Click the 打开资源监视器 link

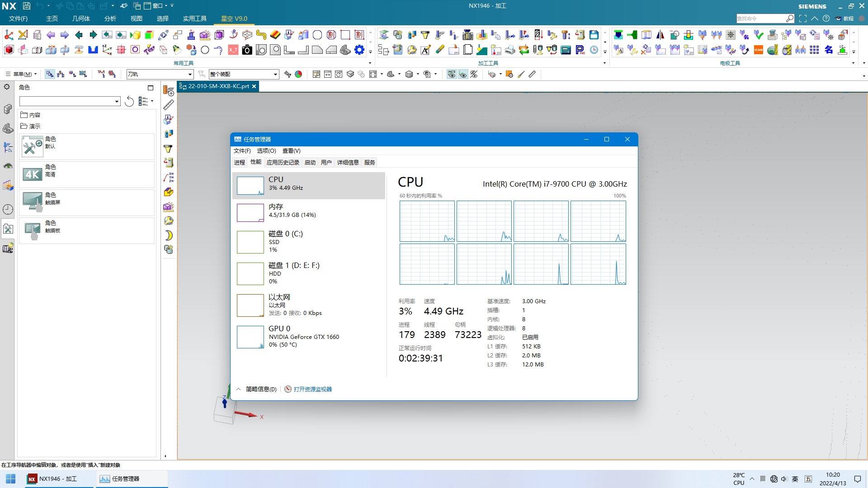[312, 389]
